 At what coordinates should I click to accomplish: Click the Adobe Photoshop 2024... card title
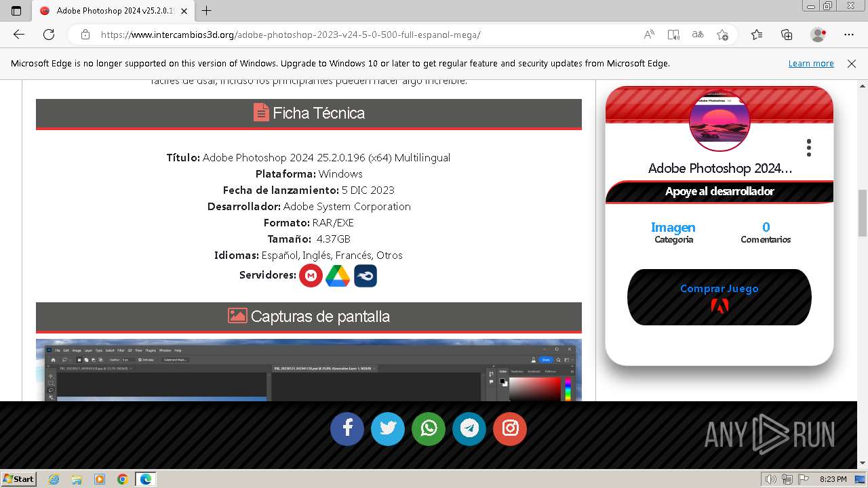719,168
